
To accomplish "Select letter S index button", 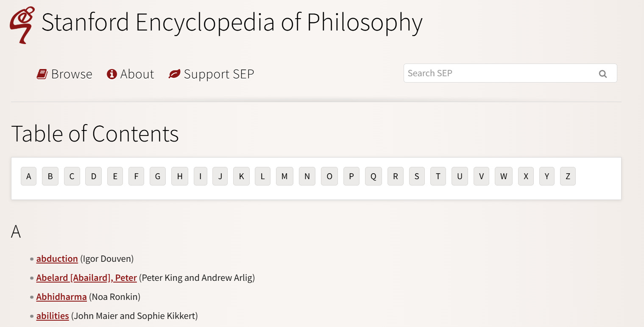I will 417,176.
